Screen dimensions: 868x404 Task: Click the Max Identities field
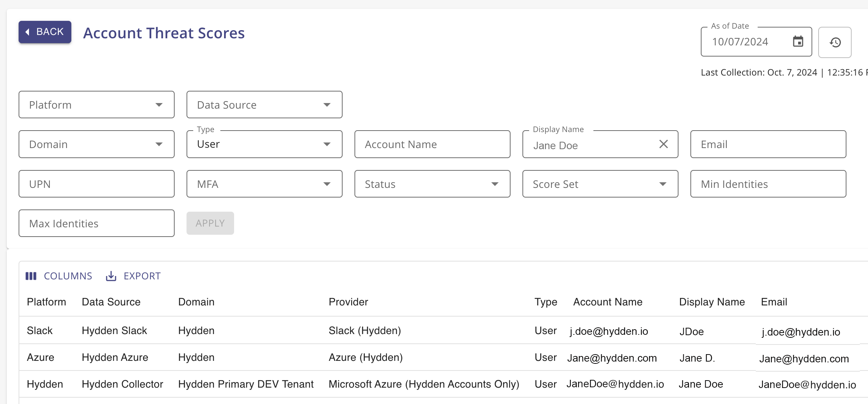97,223
